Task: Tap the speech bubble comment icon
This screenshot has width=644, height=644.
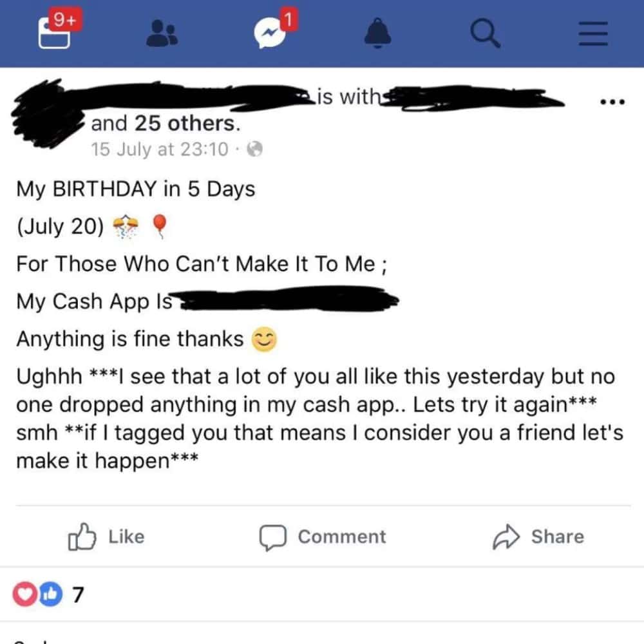Action: [x=272, y=537]
